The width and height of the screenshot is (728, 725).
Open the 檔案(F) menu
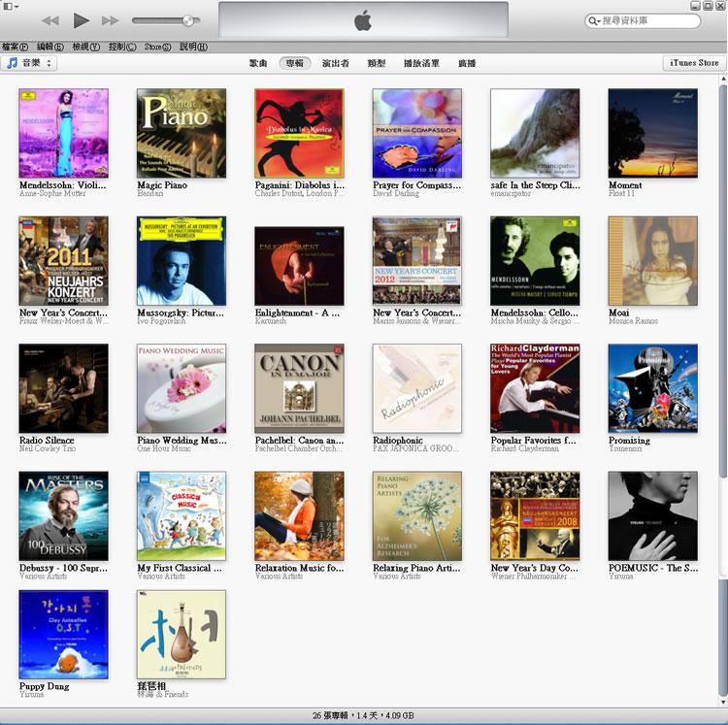click(16, 47)
